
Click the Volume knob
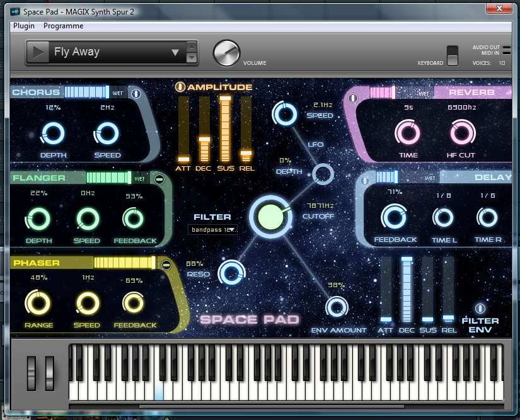click(x=226, y=54)
